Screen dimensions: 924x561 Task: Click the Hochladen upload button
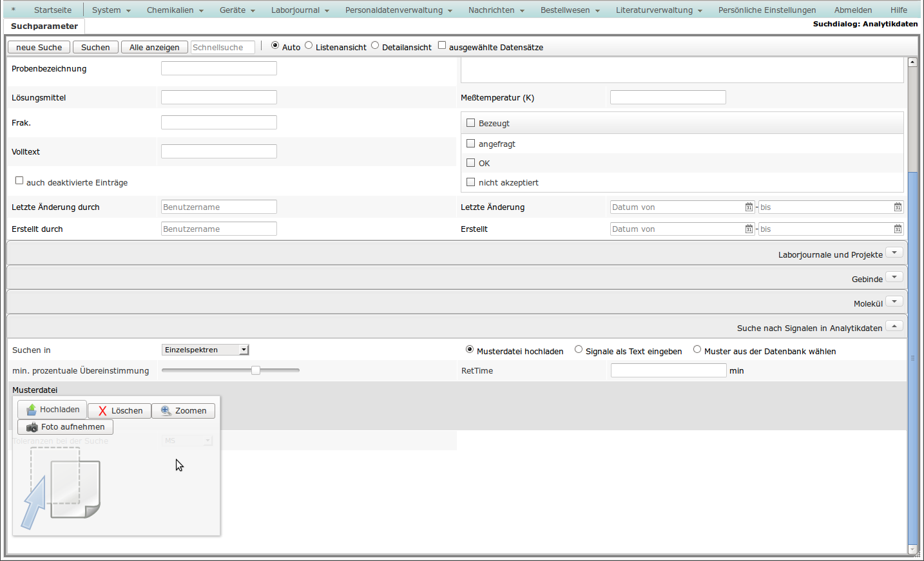pyautogui.click(x=52, y=410)
